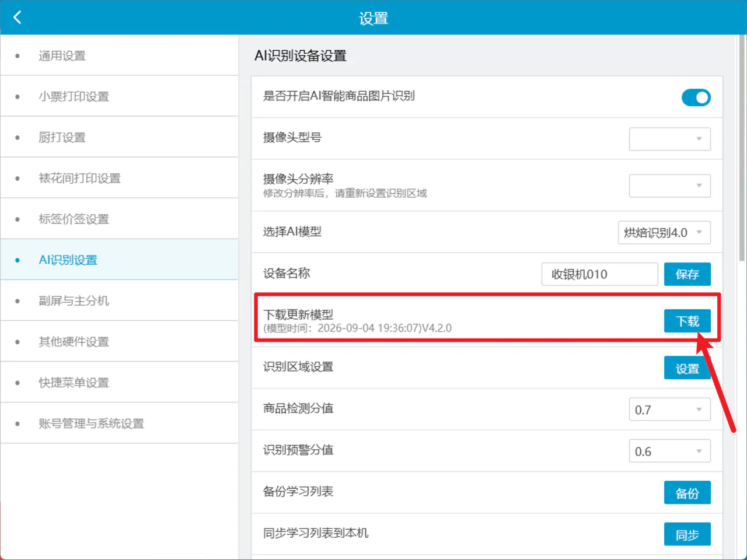The width and height of the screenshot is (747, 560).
Task: Go back using the top-left arrow
Action: 18,17
